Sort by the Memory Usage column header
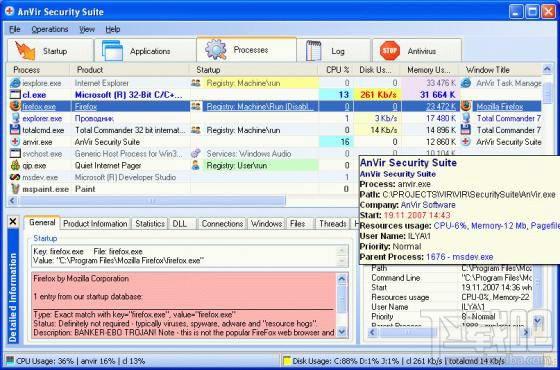Viewport: 560px width, 370px height. pyautogui.click(x=430, y=70)
